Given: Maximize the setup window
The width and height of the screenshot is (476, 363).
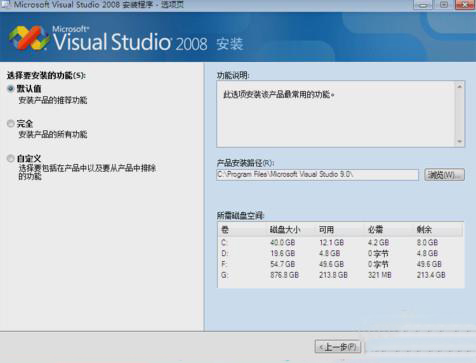Looking at the screenshot, I should tap(444, 5).
